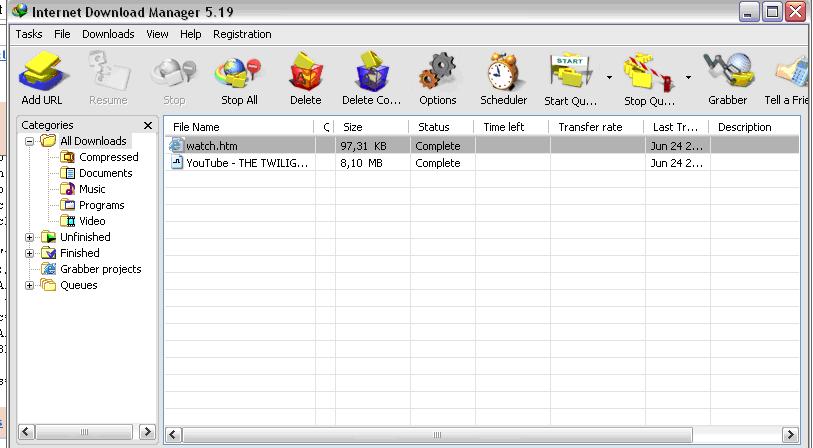813x448 pixels.
Task: Click the Music category icon
Action: tap(67, 189)
